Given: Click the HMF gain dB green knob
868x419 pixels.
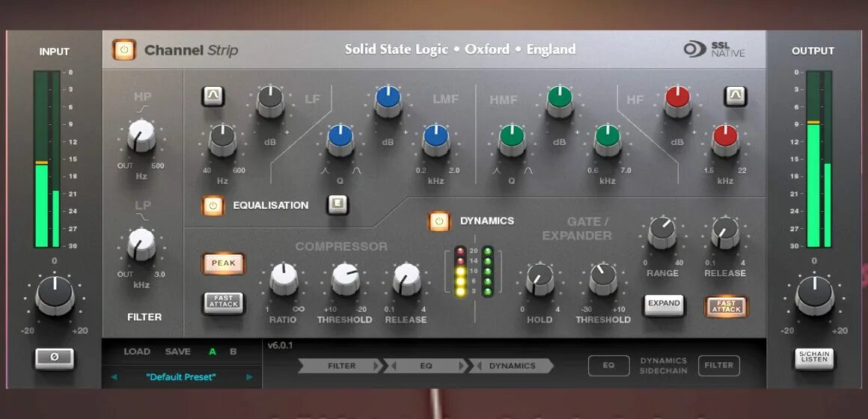Looking at the screenshot, I should coord(560,101).
